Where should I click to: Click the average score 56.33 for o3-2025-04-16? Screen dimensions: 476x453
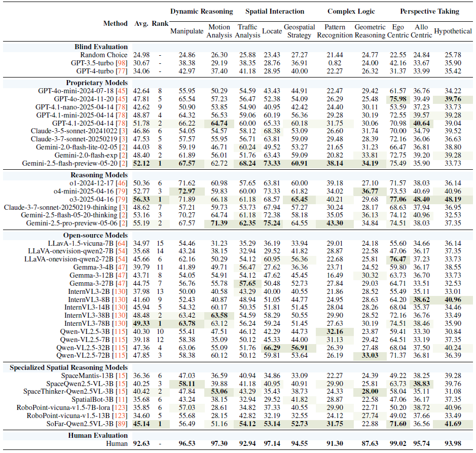coord(141,199)
